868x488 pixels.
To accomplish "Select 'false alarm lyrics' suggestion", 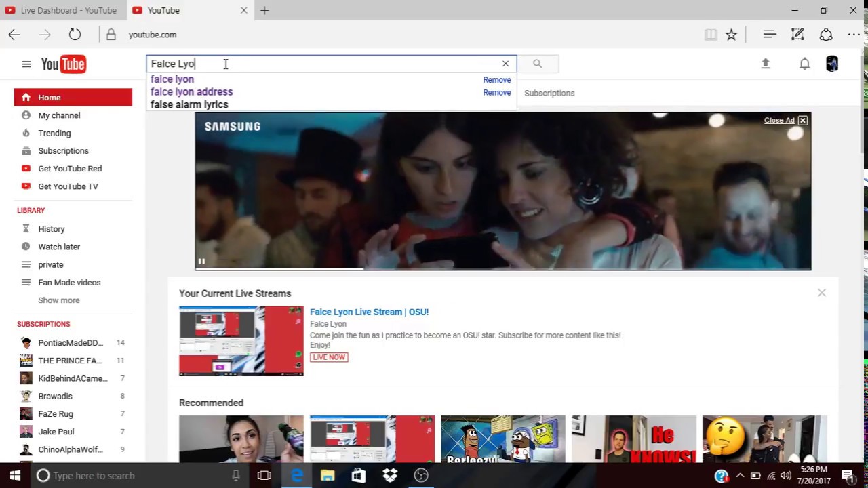I will coord(189,105).
